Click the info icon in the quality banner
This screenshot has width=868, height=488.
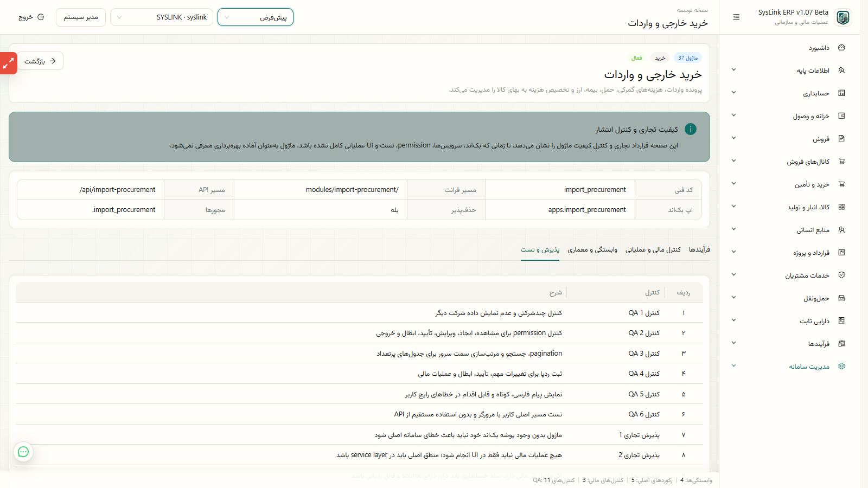tap(690, 129)
